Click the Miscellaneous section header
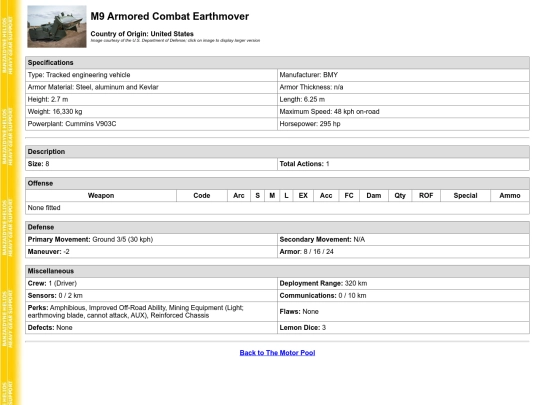 coord(277,271)
